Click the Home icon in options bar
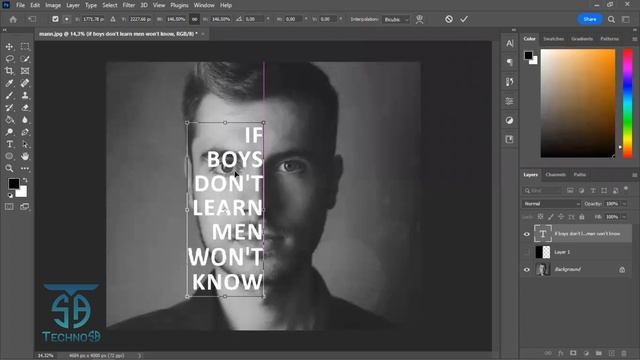The image size is (640, 360). [13, 19]
